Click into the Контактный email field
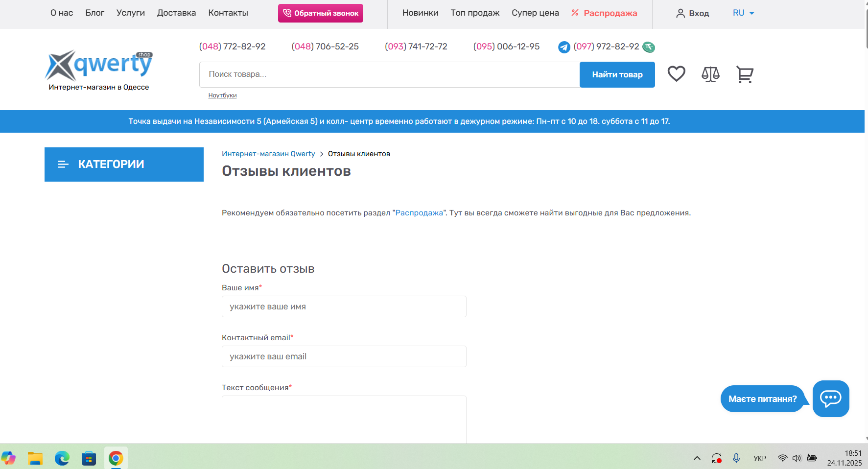This screenshot has height=469, width=868. (x=344, y=356)
